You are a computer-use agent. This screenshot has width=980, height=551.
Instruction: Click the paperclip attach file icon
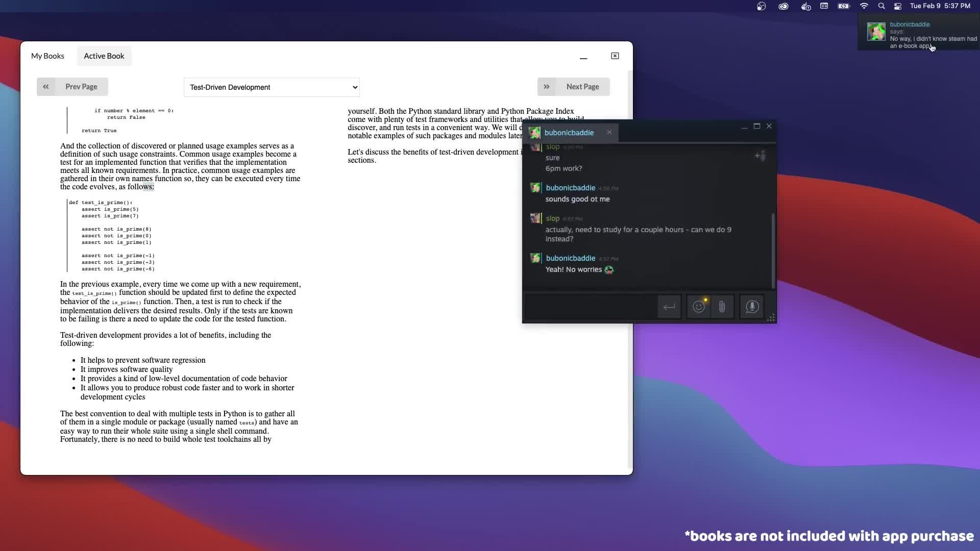tap(722, 307)
